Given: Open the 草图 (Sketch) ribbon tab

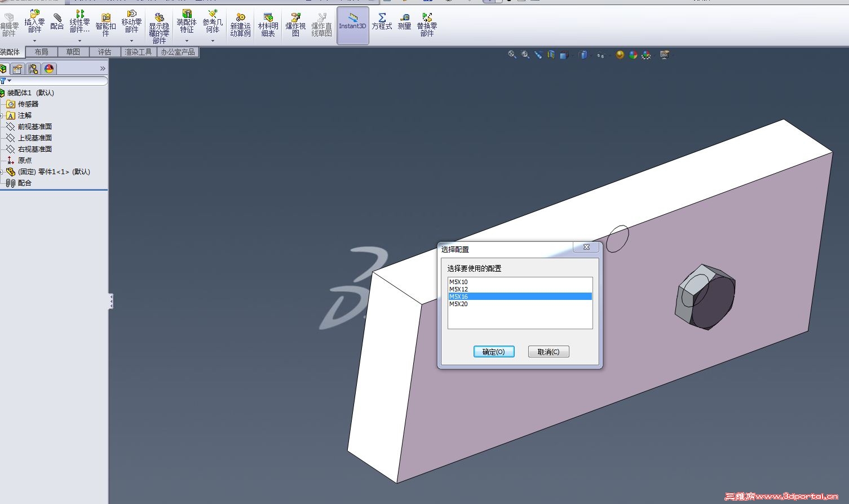Looking at the screenshot, I should 73,52.
